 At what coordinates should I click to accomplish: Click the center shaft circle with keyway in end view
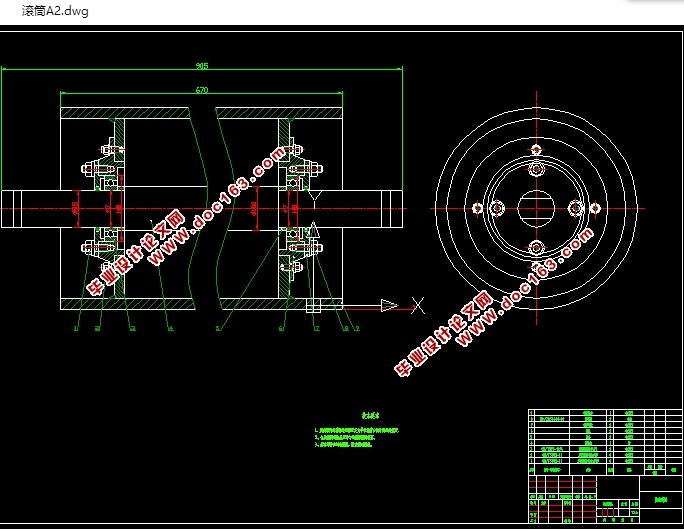tap(536, 208)
